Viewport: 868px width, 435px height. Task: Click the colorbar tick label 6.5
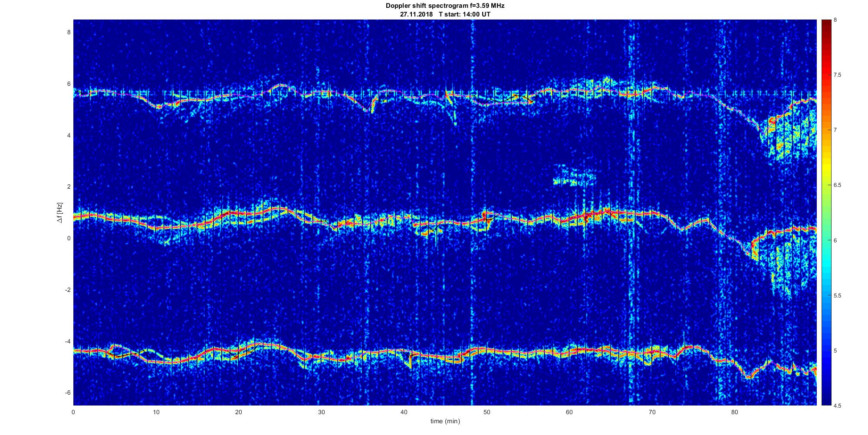tap(838, 185)
